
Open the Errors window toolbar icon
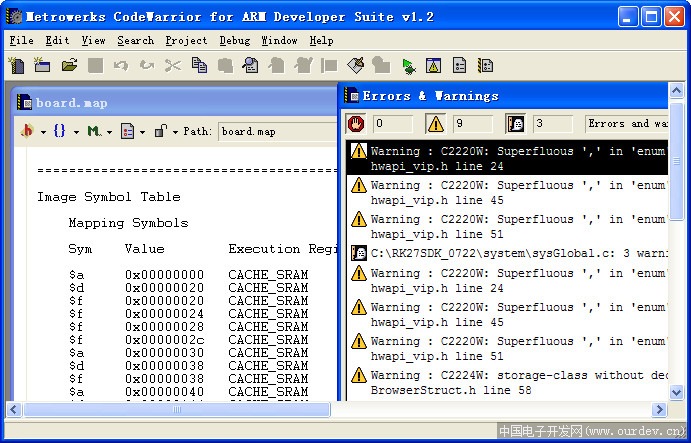pos(433,66)
